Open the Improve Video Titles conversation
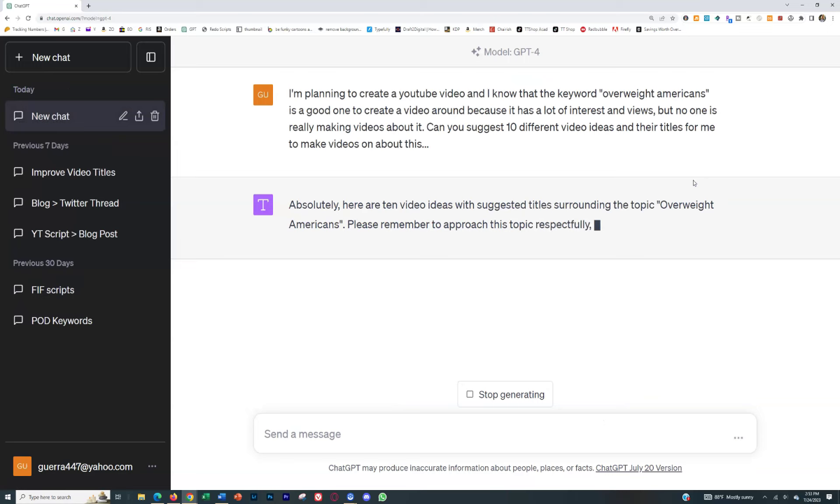 (x=73, y=172)
